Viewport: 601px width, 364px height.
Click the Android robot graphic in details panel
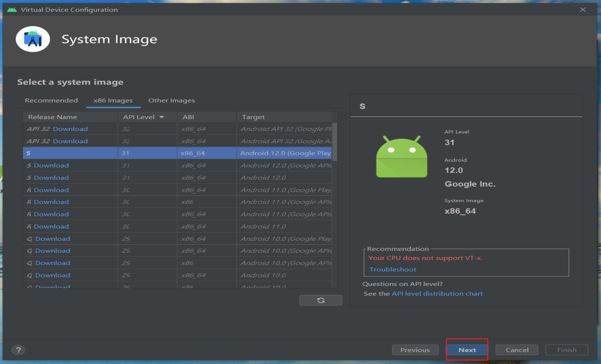tap(402, 157)
